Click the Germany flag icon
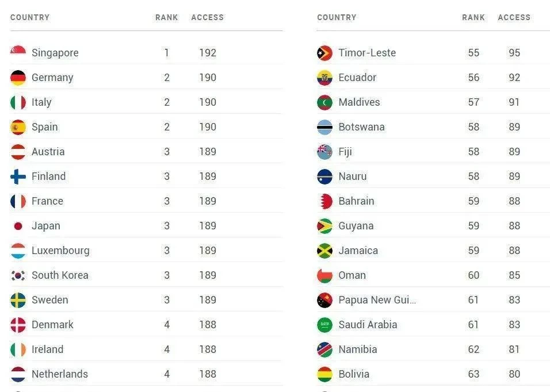550x392 pixels. click(x=18, y=78)
